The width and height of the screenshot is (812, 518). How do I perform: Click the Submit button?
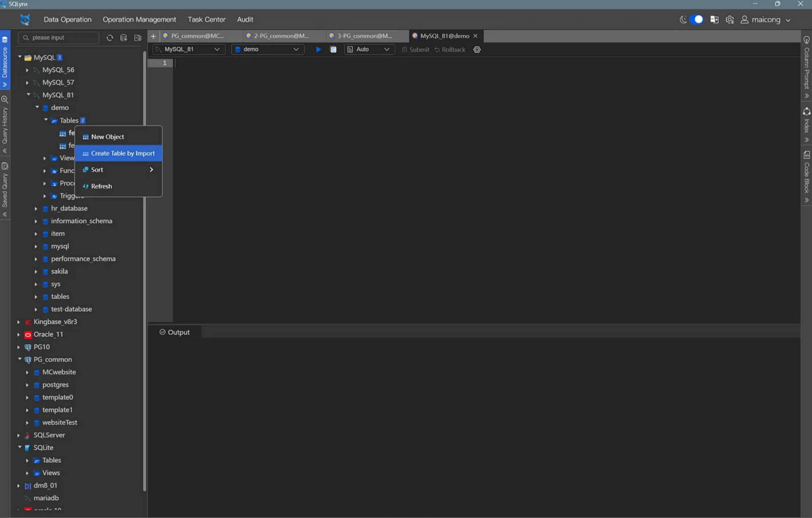(x=415, y=49)
